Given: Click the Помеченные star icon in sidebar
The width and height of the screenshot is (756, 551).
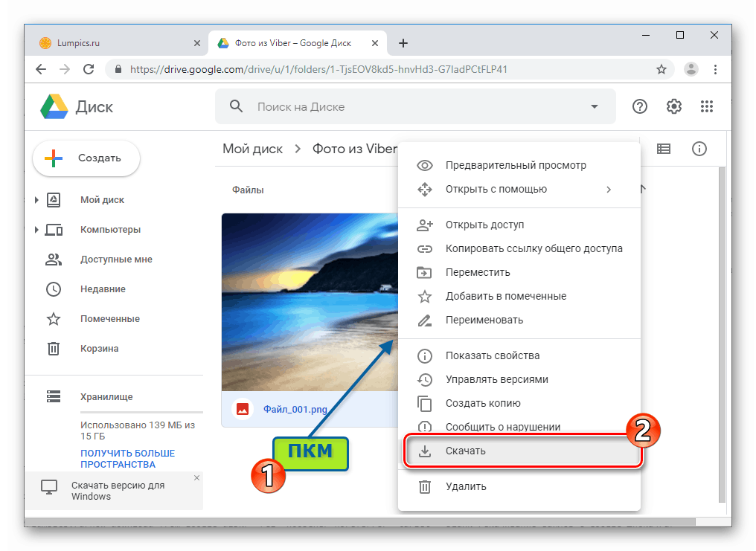Looking at the screenshot, I should click(x=54, y=319).
